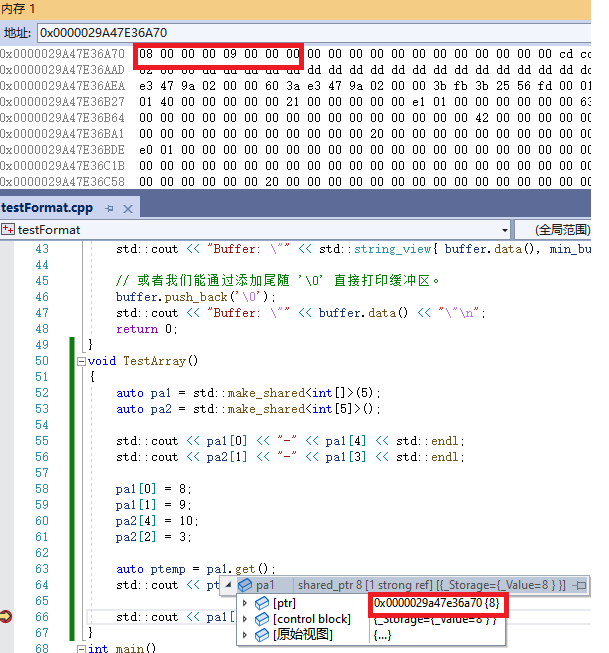Click memory row address 0x0000029A47E36AEA
The width and height of the screenshot is (609, 653).
pyautogui.click(x=62, y=86)
